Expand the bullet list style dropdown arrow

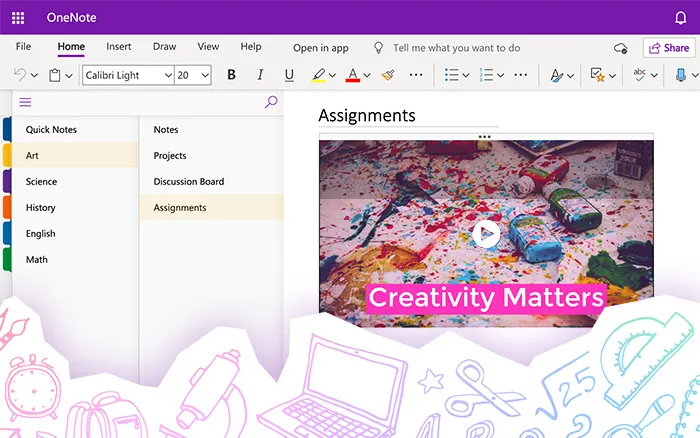(x=468, y=75)
